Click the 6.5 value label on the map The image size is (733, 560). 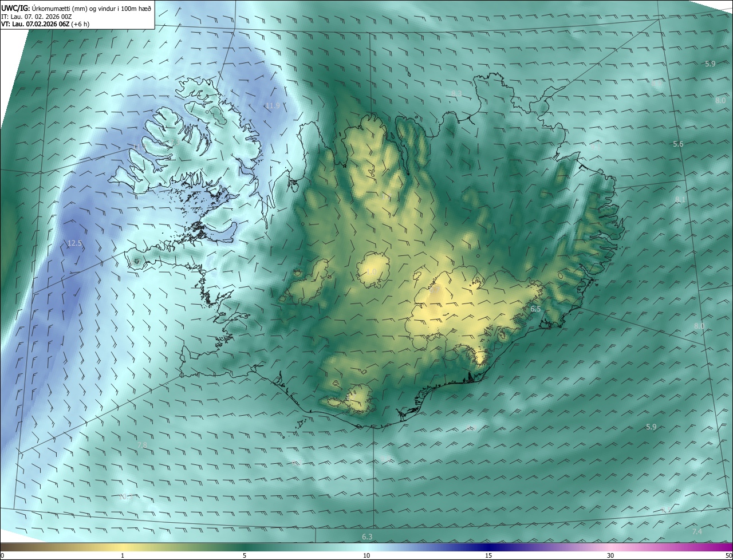pos(535,309)
